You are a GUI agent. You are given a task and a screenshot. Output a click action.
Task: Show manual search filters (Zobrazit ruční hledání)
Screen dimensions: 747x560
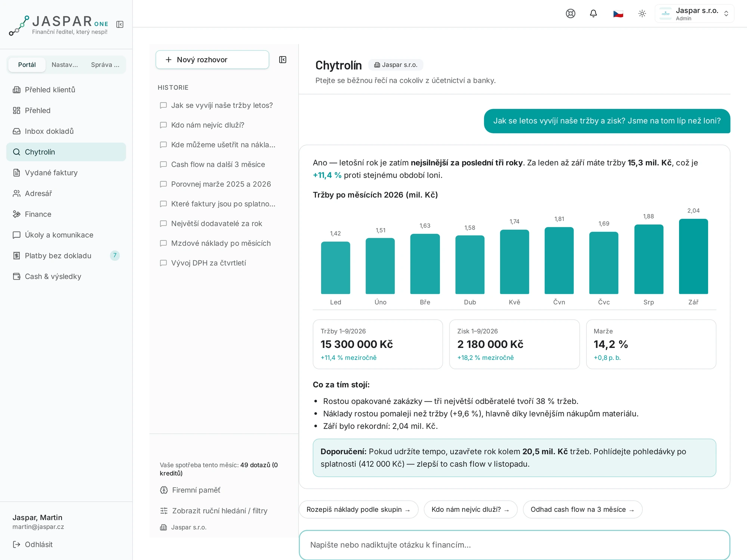(x=214, y=511)
